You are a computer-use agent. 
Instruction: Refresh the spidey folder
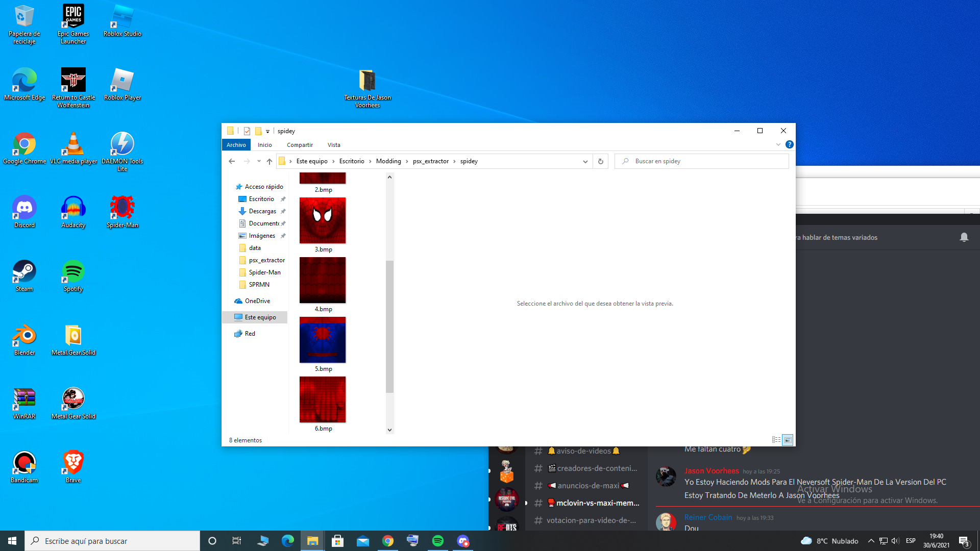click(x=600, y=161)
